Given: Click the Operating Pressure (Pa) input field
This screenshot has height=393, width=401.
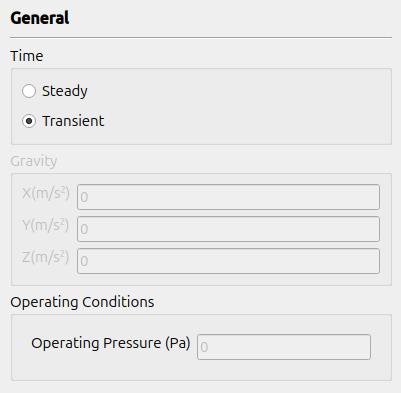Looking at the screenshot, I should 284,347.
